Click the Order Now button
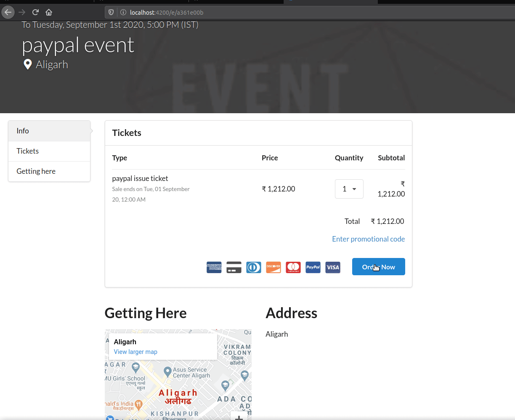 [x=379, y=267]
